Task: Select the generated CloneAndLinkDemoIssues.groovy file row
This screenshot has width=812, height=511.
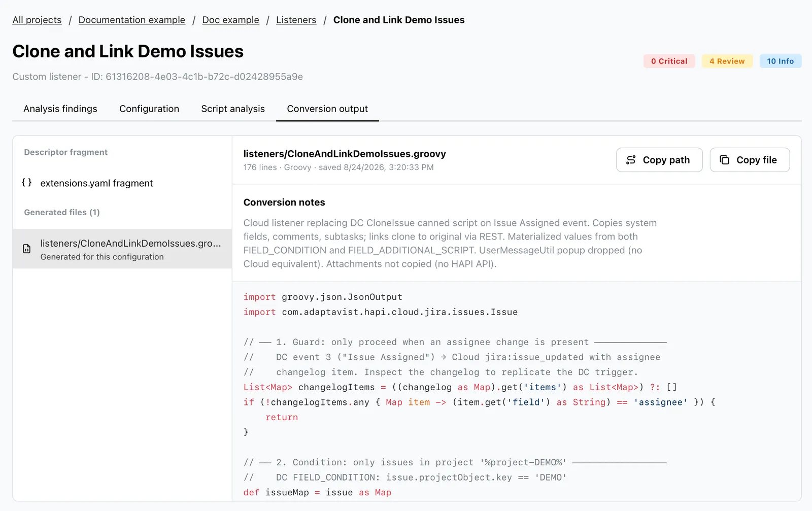Action: click(122, 249)
